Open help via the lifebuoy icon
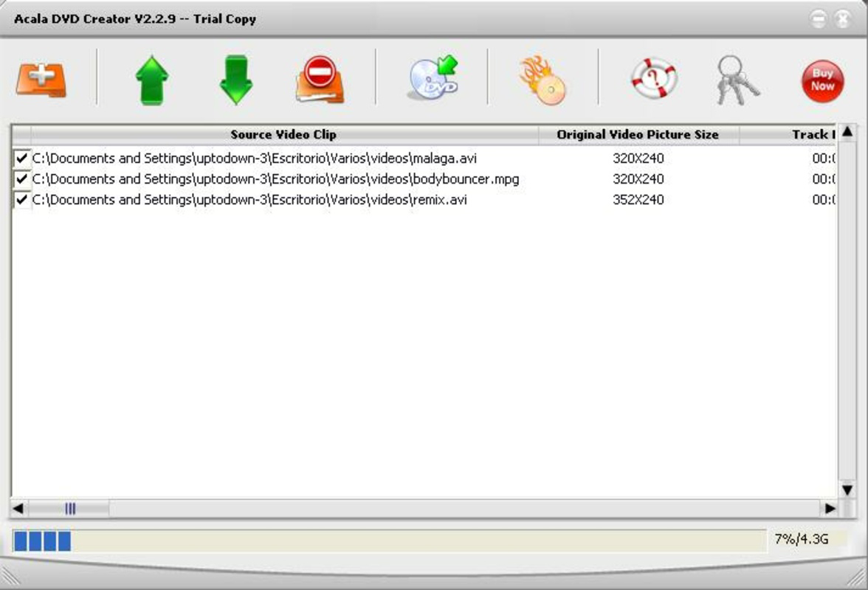The image size is (868, 590). (654, 78)
